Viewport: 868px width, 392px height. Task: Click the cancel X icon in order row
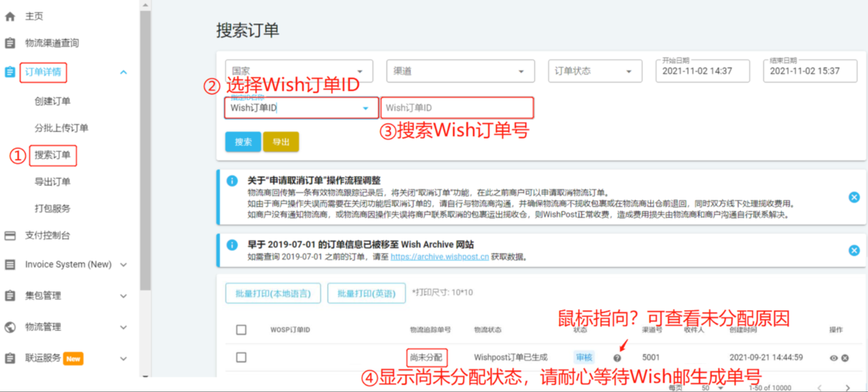click(x=845, y=358)
